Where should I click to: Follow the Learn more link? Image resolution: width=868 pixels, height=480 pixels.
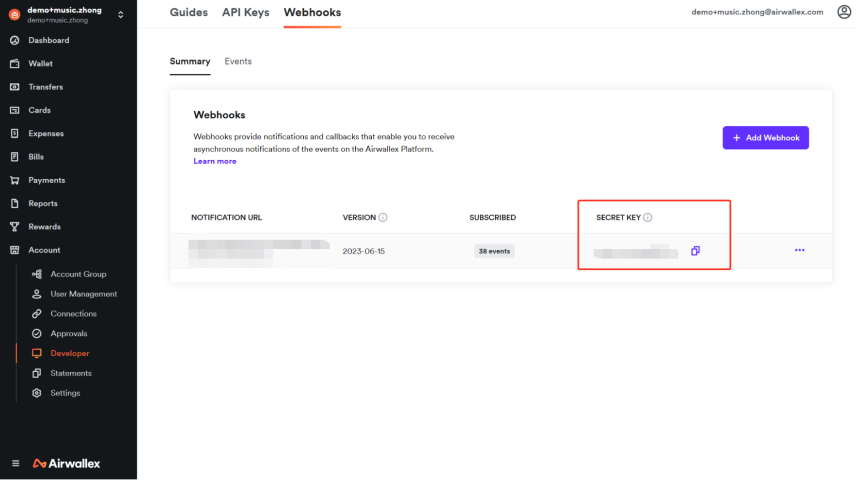coord(215,161)
